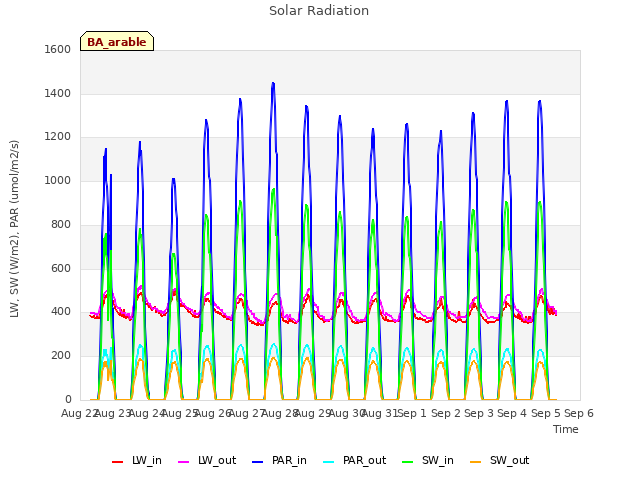Click the highest PAR_in peak on Aug 28
This screenshot has height=480, width=640.
273,83
